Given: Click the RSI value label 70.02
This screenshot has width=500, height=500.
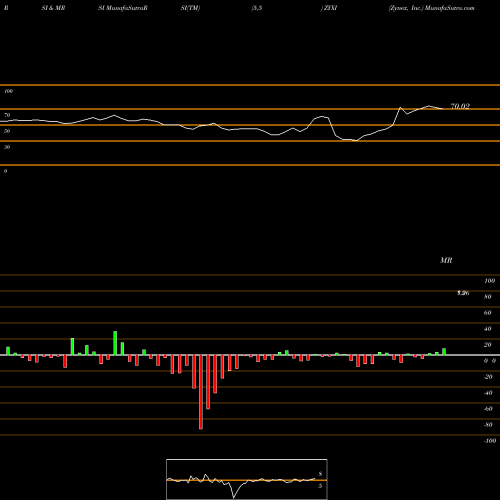Looking at the screenshot, I should coord(460,106).
